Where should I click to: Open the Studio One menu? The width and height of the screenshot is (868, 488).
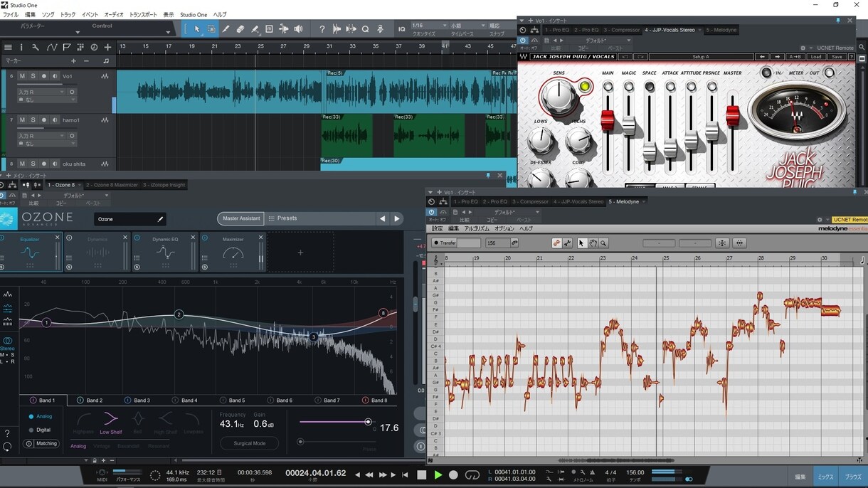click(194, 14)
